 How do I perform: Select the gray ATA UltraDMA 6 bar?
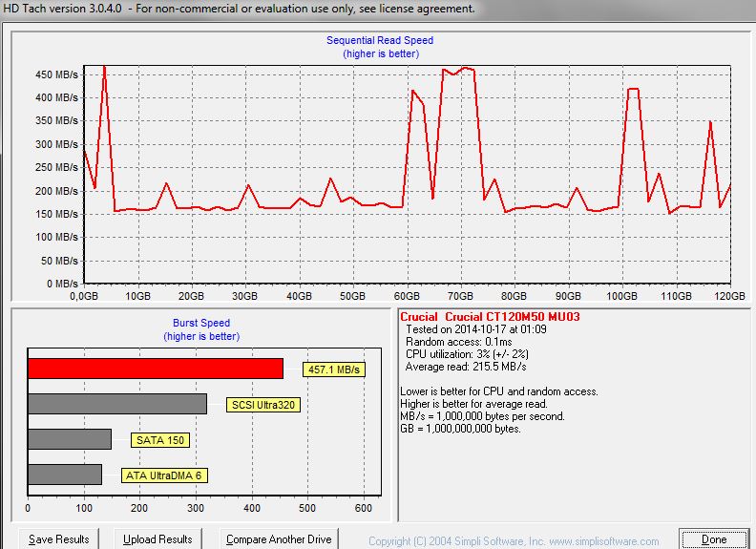tap(65, 475)
